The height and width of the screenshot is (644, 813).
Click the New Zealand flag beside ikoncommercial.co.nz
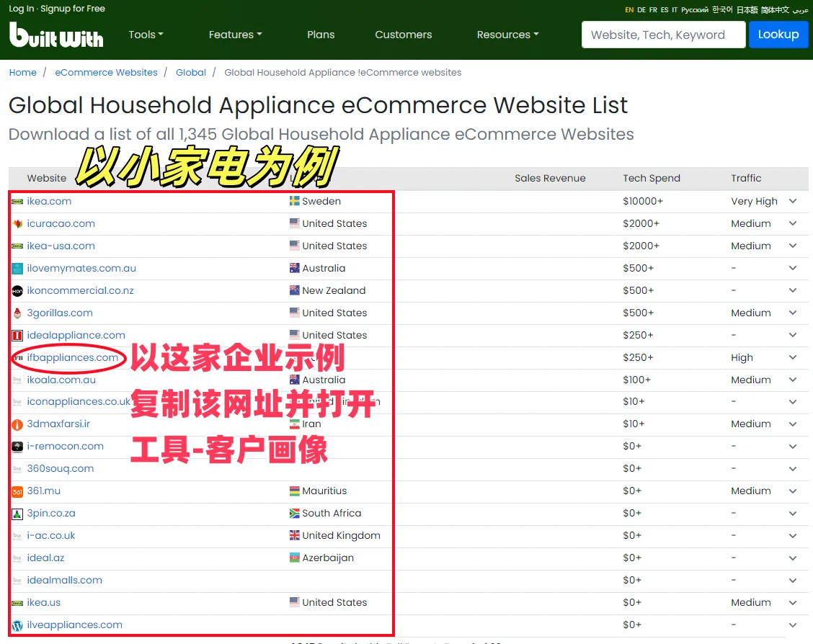point(294,290)
